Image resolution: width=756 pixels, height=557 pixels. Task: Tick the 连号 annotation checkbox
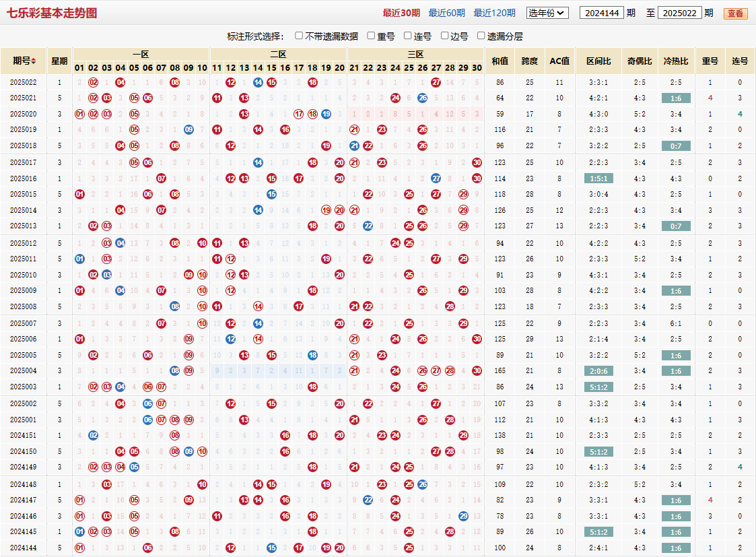tap(407, 36)
